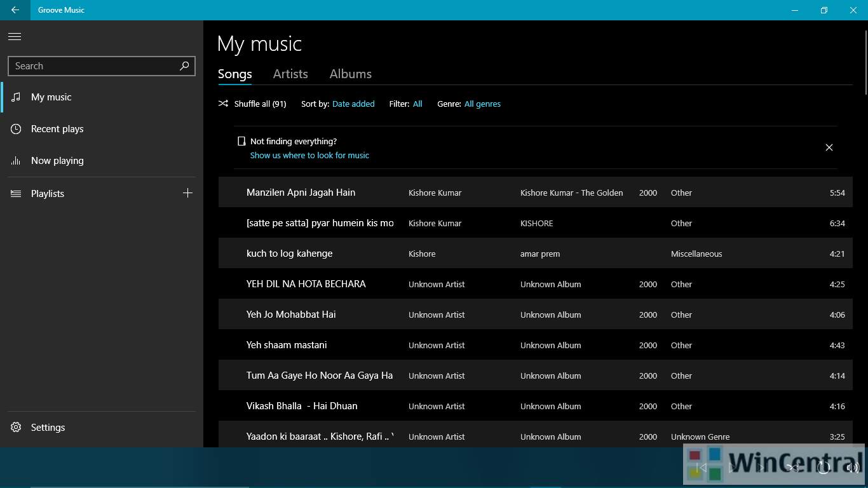Open Recent plays in the sidebar
Screen dimensions: 868x488
coord(102,129)
